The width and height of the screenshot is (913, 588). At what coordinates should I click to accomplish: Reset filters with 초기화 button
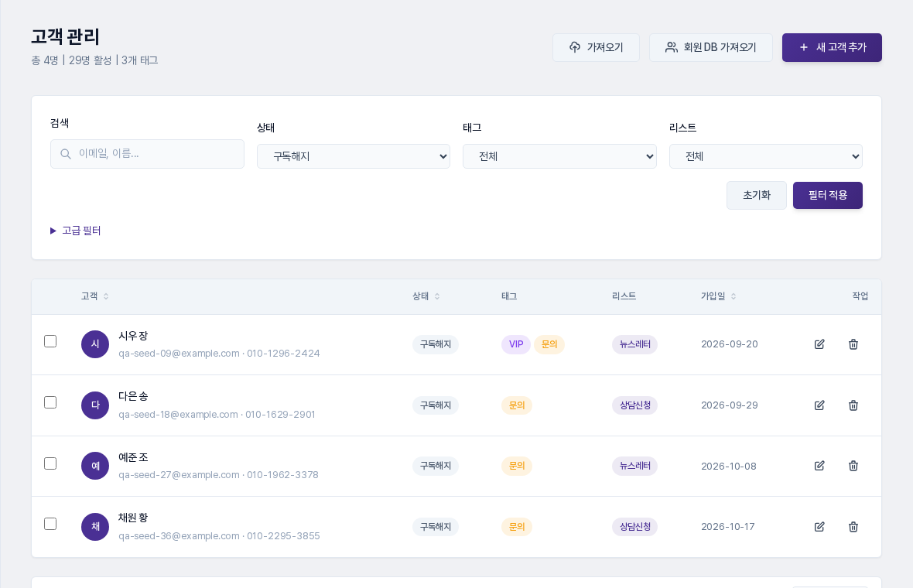pos(757,195)
